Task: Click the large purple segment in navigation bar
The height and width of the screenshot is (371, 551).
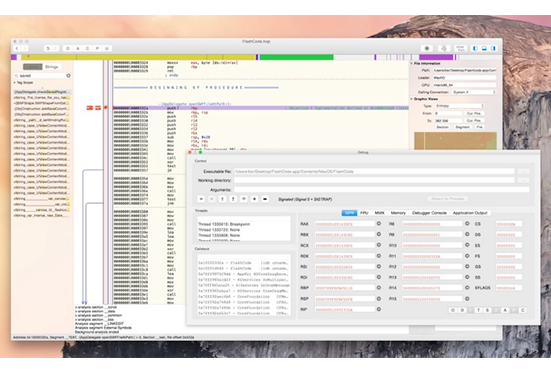Action: point(436,57)
